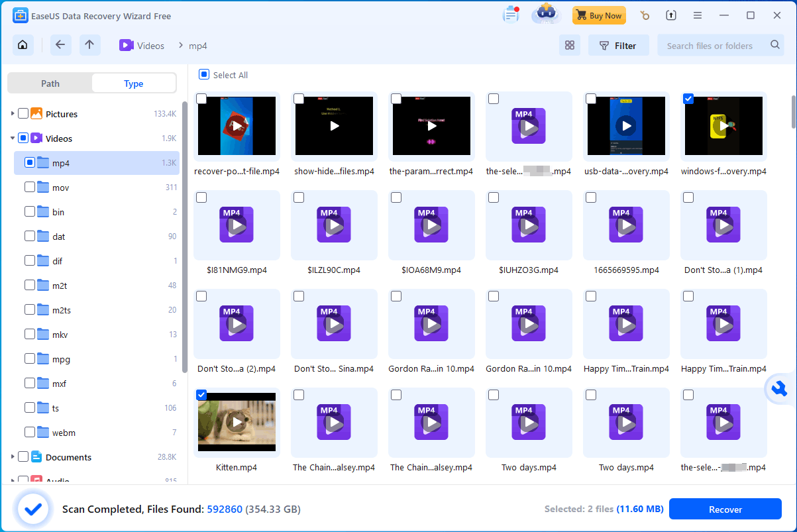Uncheck the windows-f...overy.mp4 checkbox
Screen dimensions: 797x532
tap(688, 99)
